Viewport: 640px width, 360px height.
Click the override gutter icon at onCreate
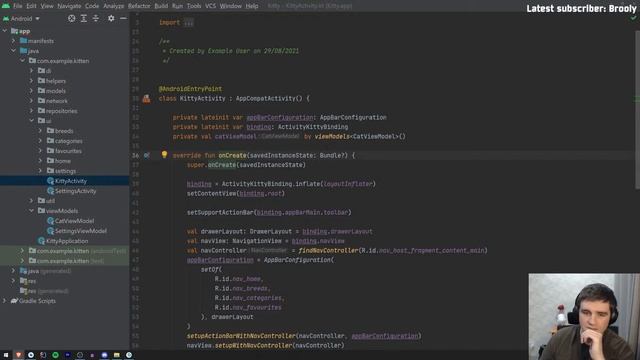click(x=146, y=156)
